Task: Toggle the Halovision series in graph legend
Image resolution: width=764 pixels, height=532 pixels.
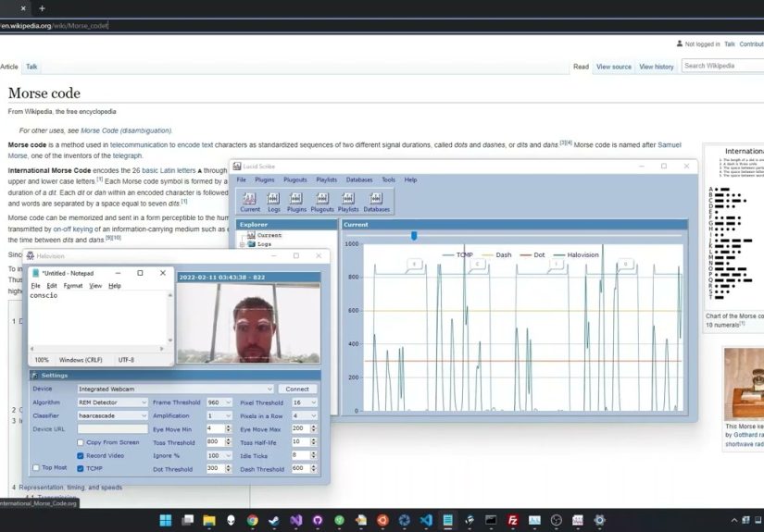Action: pos(576,254)
